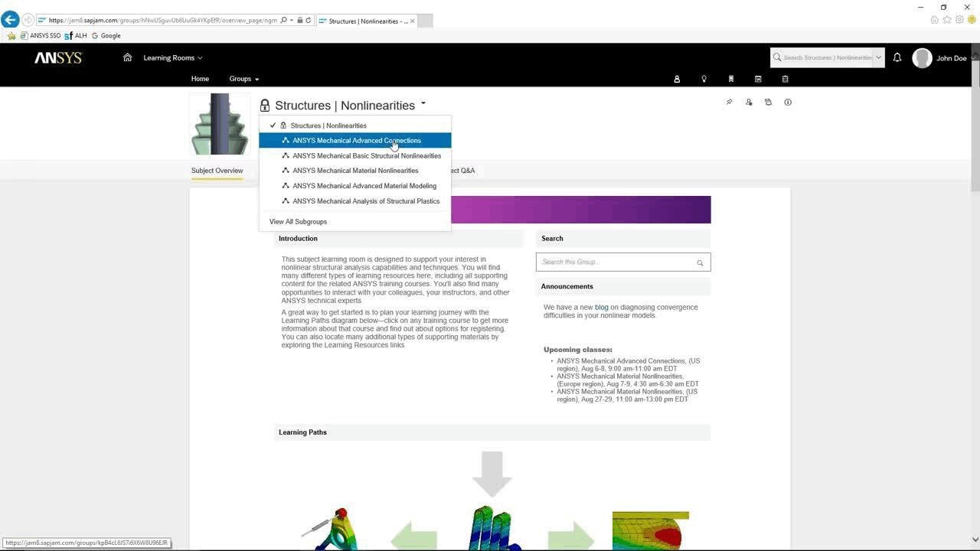This screenshot has width=980, height=551.
Task: Open the calendar icon in navigation bar
Action: tap(758, 79)
